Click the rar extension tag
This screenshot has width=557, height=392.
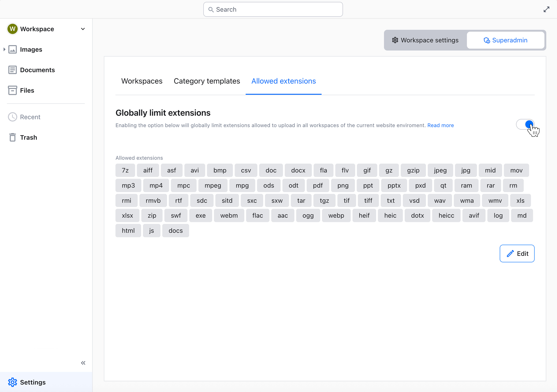pyautogui.click(x=491, y=185)
